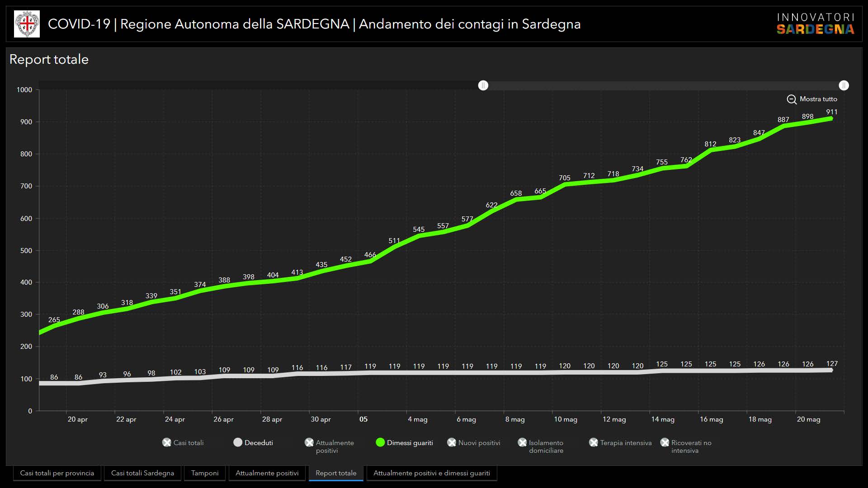Screen dimensions: 868x488
Task: Toggle Terapia intensiva legend icon
Action: pos(594,442)
